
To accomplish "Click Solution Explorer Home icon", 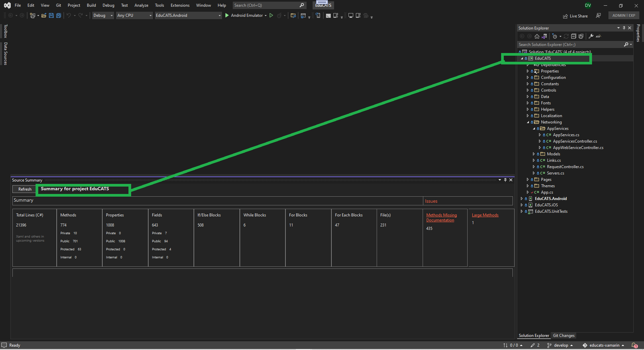I will 537,36.
